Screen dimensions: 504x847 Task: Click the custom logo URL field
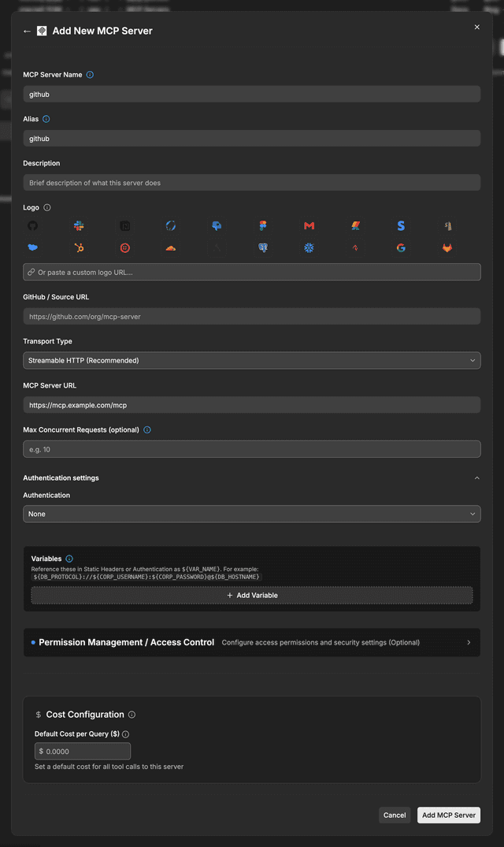(x=251, y=273)
